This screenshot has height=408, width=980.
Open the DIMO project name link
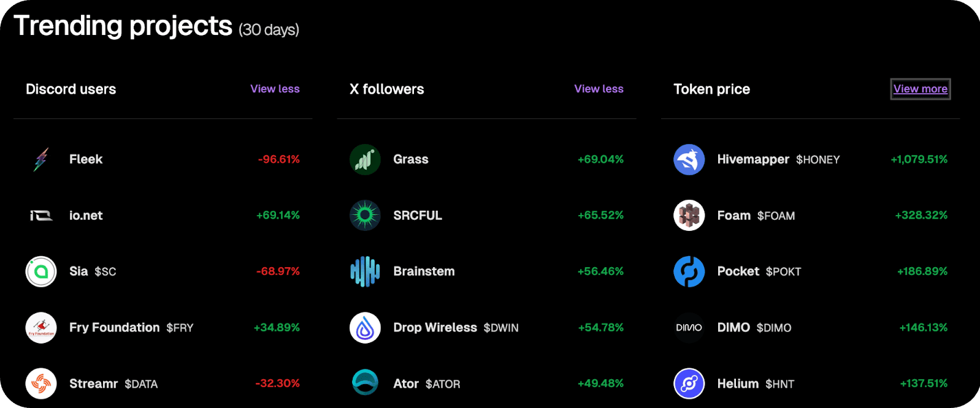[733, 328]
